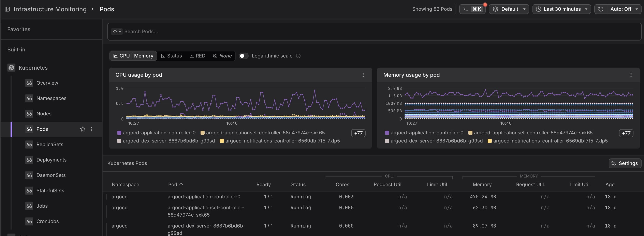
Task: Open ReplicaSets view in sidebar
Action: point(50,145)
